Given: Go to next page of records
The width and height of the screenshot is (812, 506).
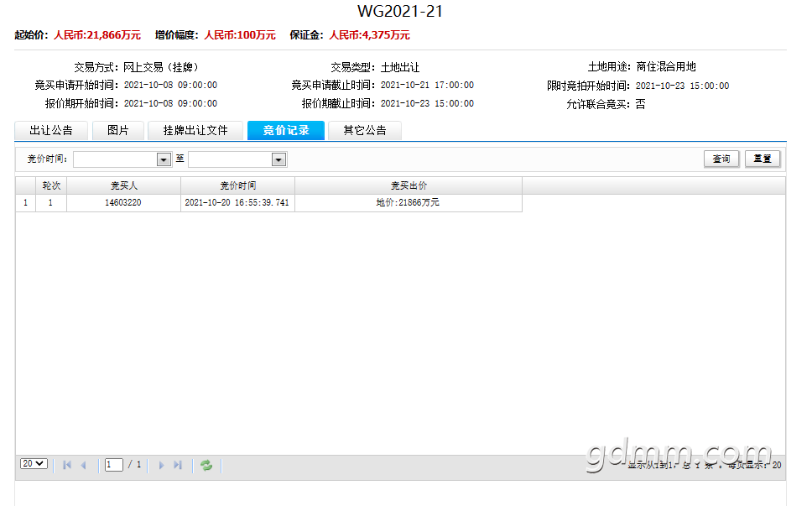Looking at the screenshot, I should (x=161, y=465).
